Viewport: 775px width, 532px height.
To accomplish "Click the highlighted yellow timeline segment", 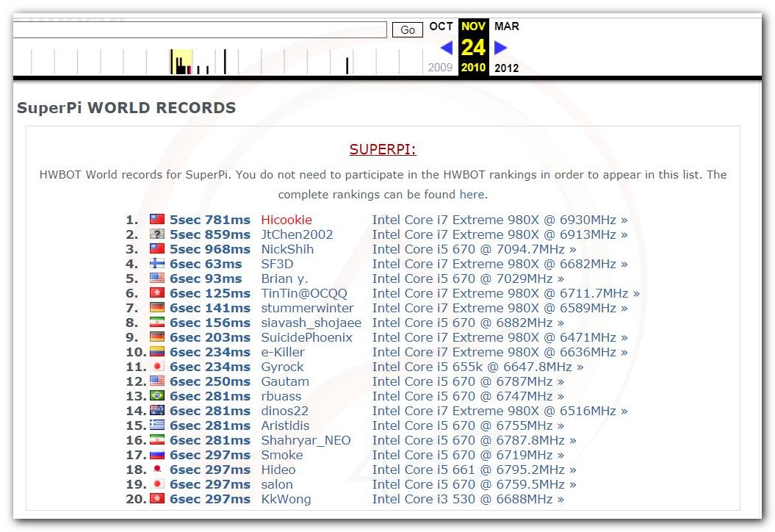I will [181, 62].
